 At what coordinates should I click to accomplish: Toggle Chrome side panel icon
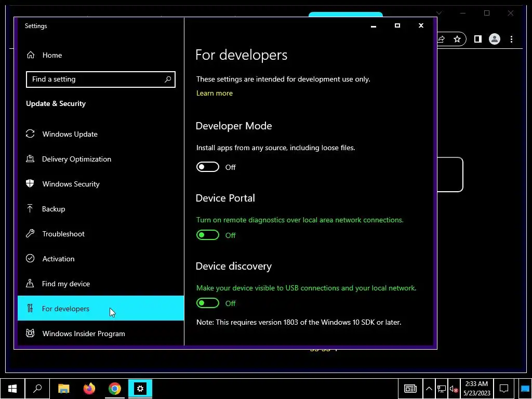[x=478, y=39]
